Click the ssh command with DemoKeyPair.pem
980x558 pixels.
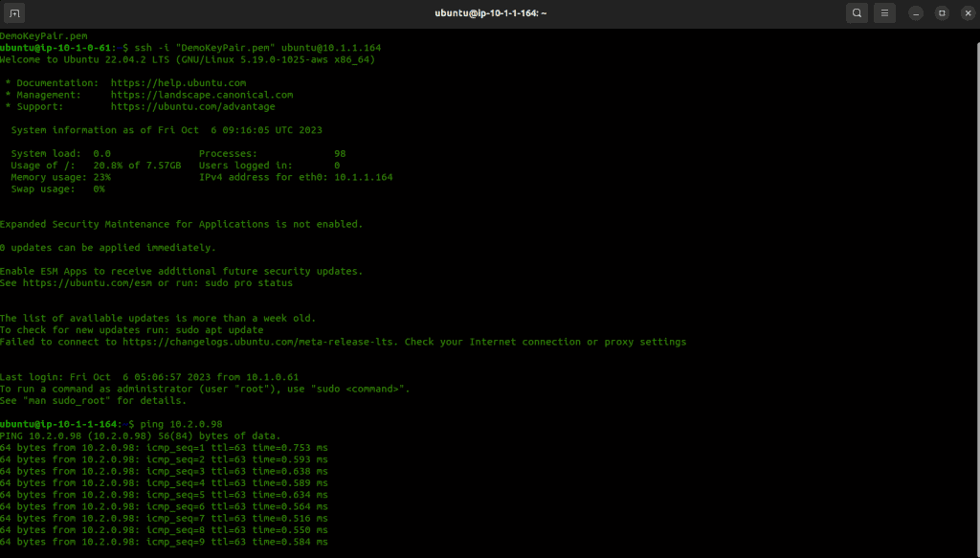(256, 48)
